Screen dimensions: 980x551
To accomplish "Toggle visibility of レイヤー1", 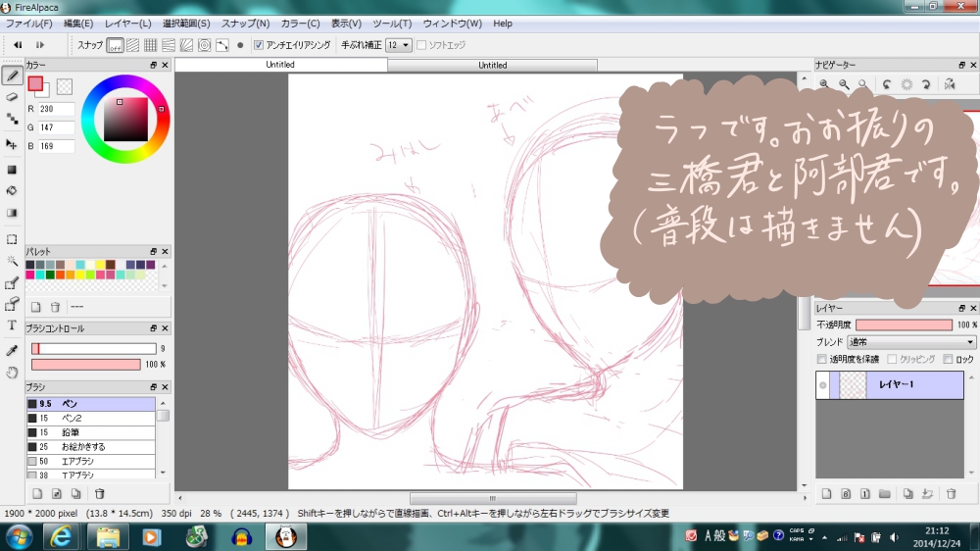I will coord(823,385).
